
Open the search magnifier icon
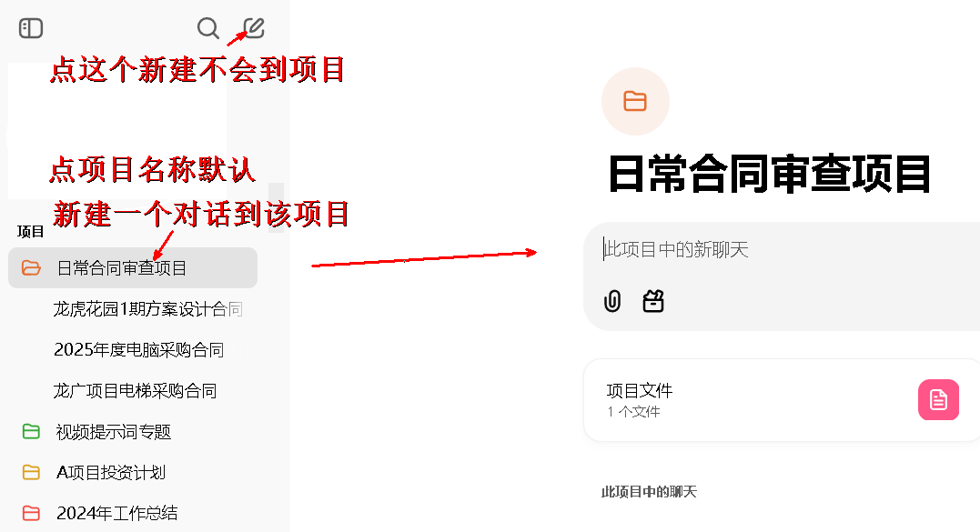tap(207, 28)
